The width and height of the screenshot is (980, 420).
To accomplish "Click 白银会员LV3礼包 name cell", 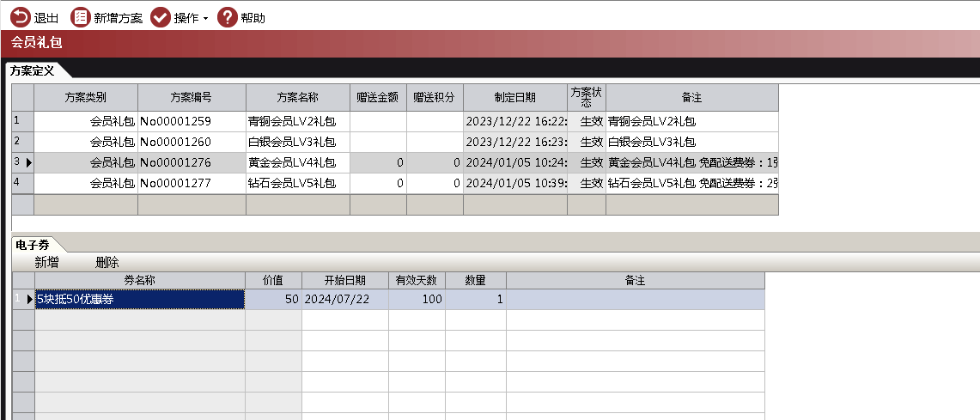I will click(297, 142).
